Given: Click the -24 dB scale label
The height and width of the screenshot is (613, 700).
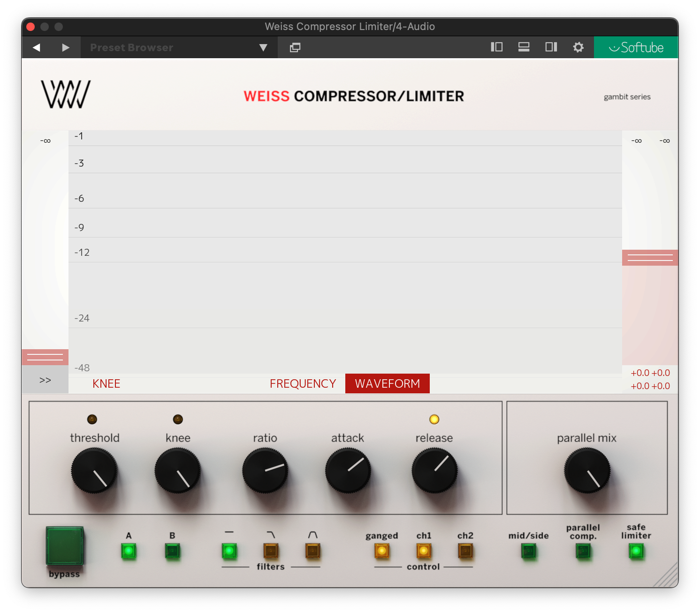Looking at the screenshot, I should pos(82,318).
